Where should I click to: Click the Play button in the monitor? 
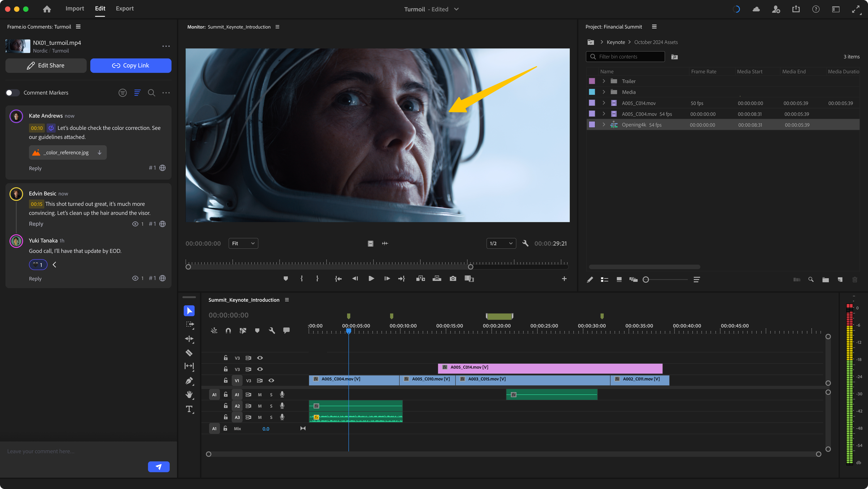coord(371,279)
